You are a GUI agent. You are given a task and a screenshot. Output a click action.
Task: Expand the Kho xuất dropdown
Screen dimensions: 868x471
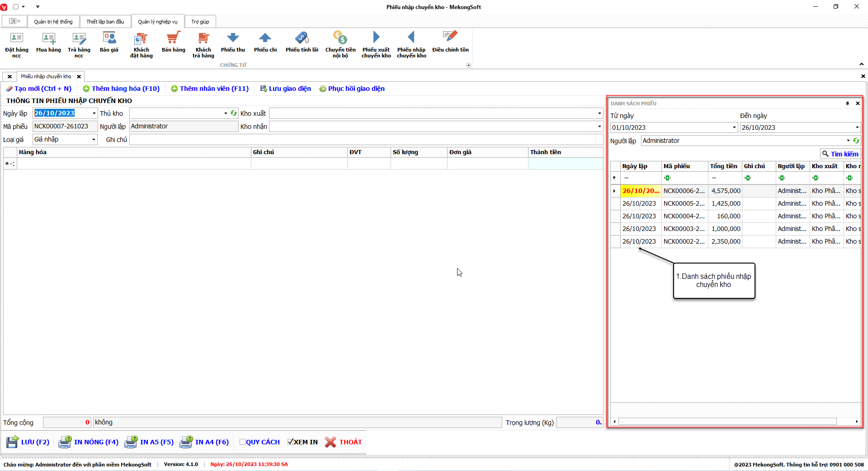(599, 113)
